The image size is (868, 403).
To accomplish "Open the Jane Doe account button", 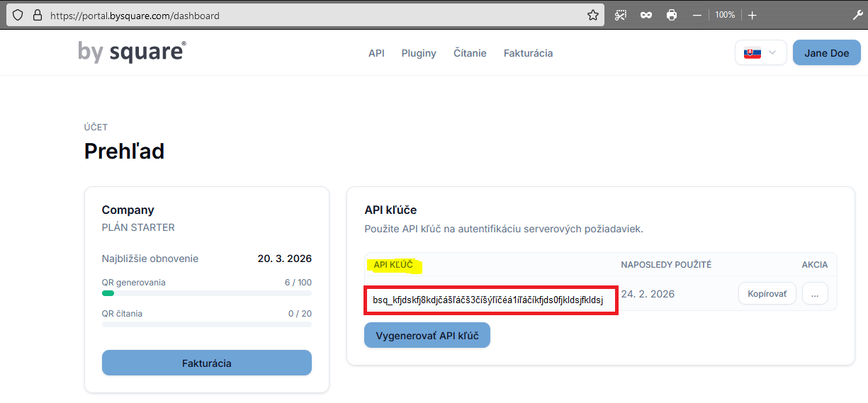I will click(826, 53).
